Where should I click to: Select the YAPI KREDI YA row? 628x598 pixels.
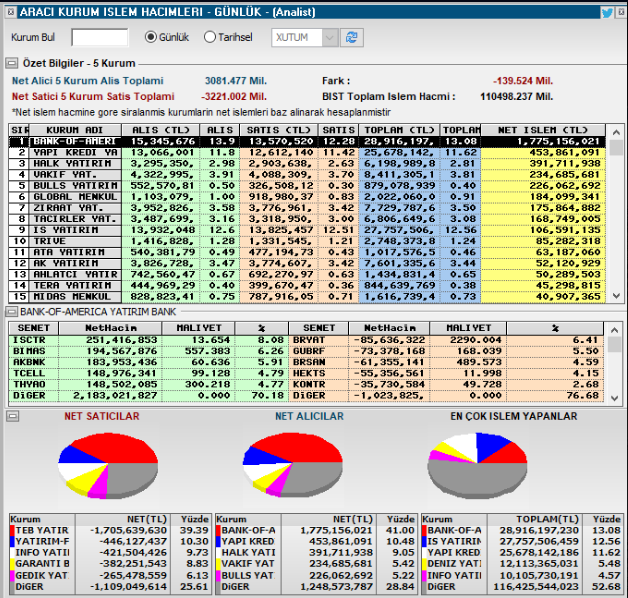[x=307, y=153]
